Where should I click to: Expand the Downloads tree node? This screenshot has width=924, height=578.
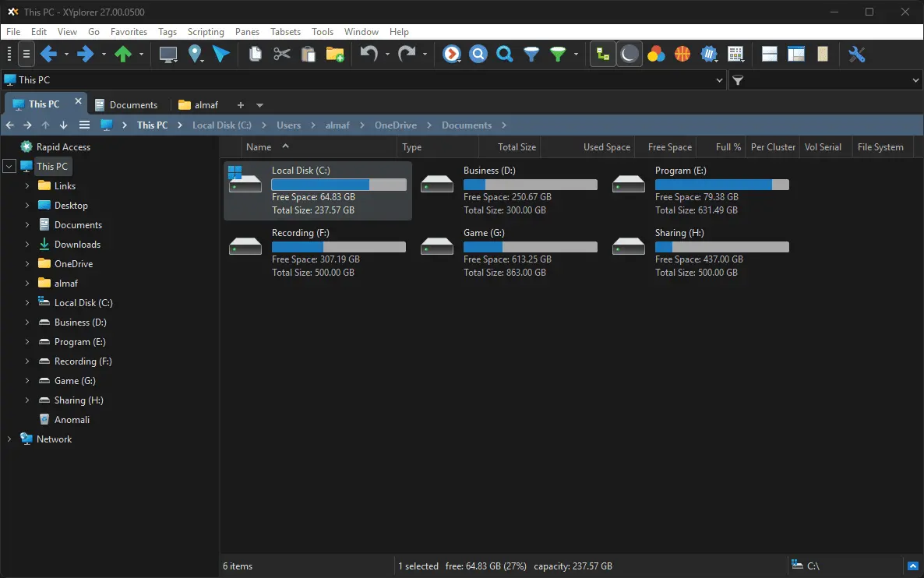[27, 245]
